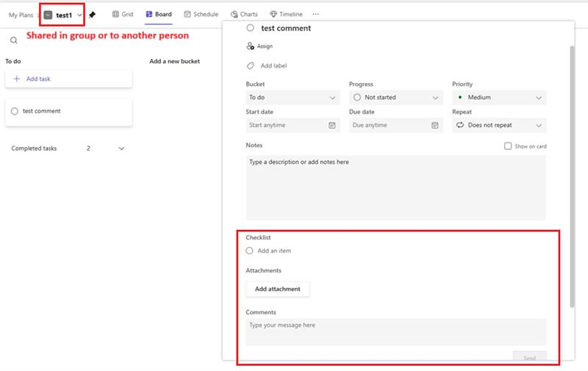Click the Add label tag icon
Screen dimensions: 588x371
coord(251,65)
